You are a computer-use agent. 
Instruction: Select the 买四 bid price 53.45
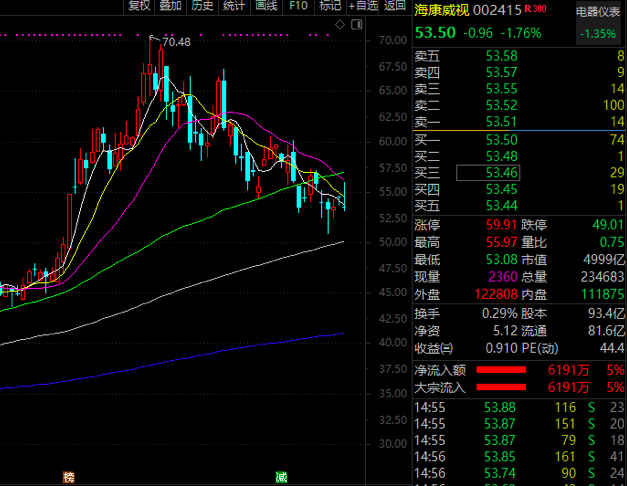[x=501, y=189]
